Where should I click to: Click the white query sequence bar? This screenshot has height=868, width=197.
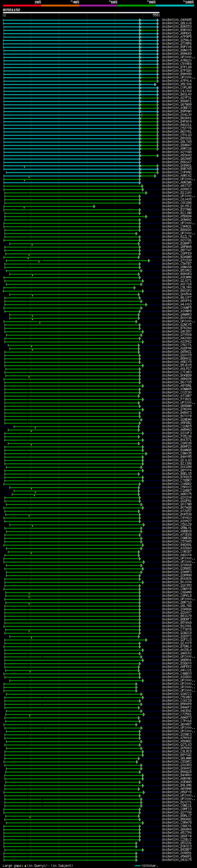(81, 12)
